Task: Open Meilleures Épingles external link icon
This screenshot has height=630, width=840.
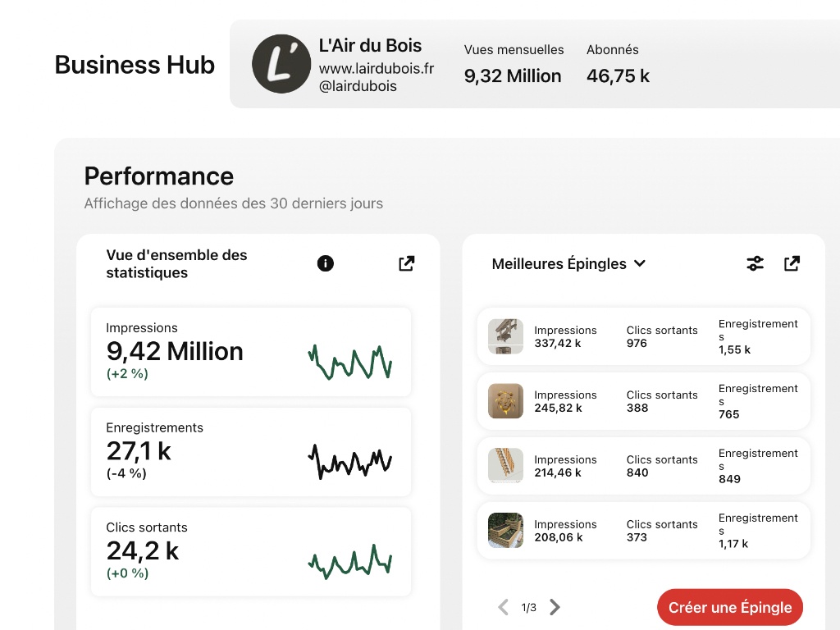Action: [x=792, y=263]
